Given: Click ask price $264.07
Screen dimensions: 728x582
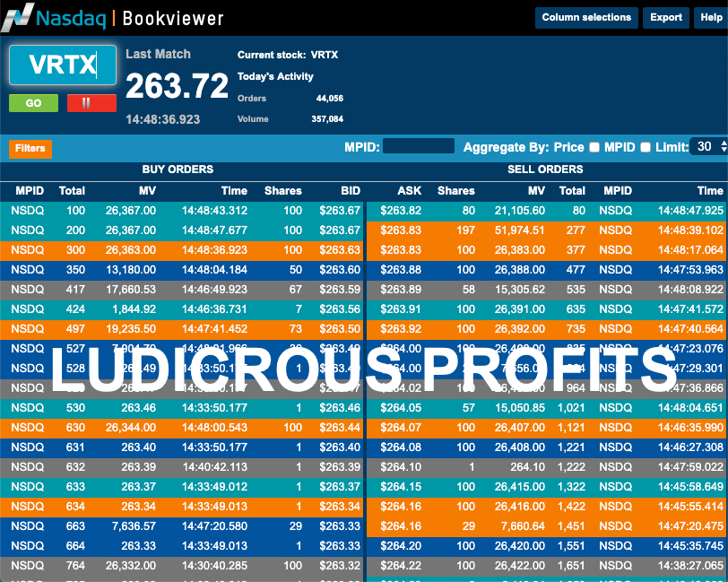Looking at the screenshot, I should (x=401, y=428).
